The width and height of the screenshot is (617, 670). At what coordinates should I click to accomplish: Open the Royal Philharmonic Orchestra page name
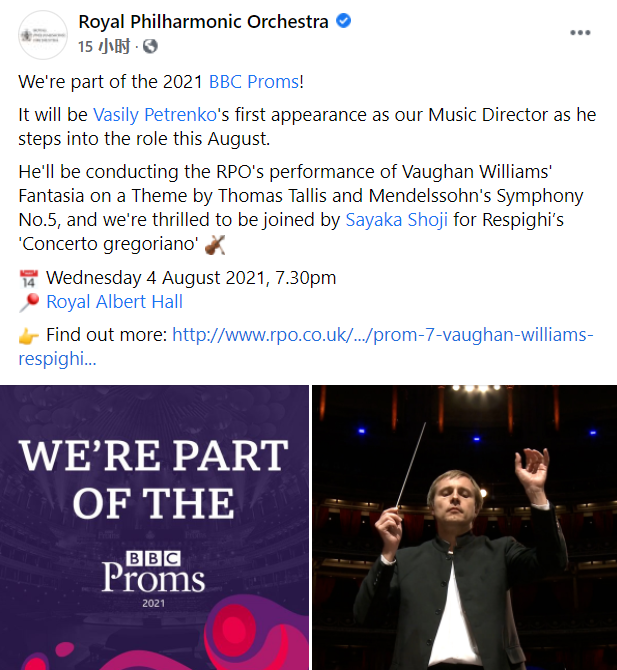click(203, 21)
